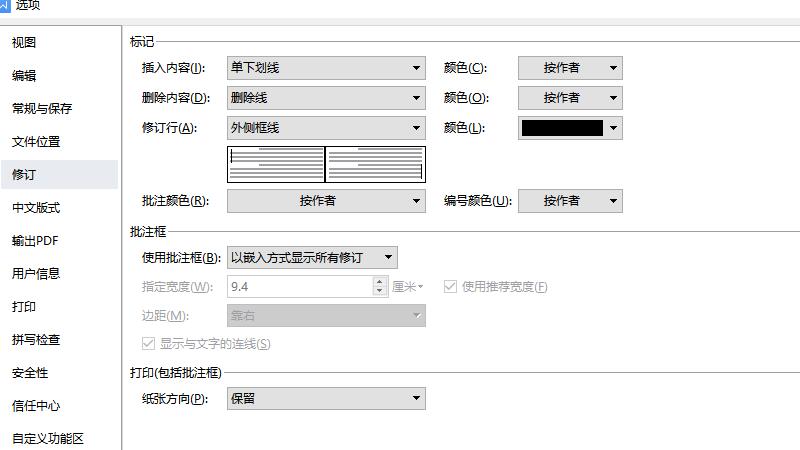Switch to the 编辑 options tab

24,75
